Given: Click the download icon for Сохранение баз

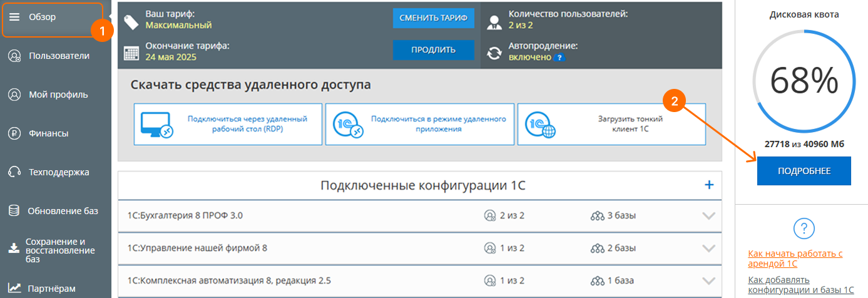Looking at the screenshot, I should pyautogui.click(x=14, y=249).
